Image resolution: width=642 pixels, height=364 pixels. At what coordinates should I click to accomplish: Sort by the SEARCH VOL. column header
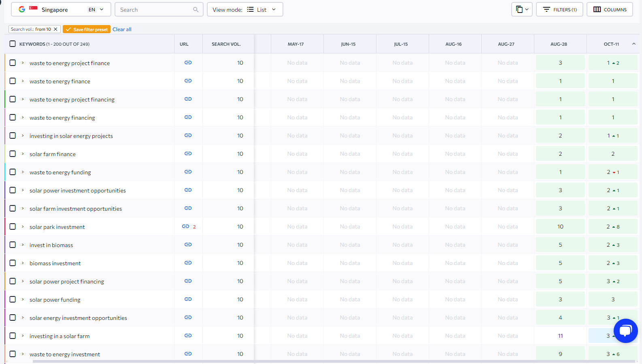[x=226, y=44]
